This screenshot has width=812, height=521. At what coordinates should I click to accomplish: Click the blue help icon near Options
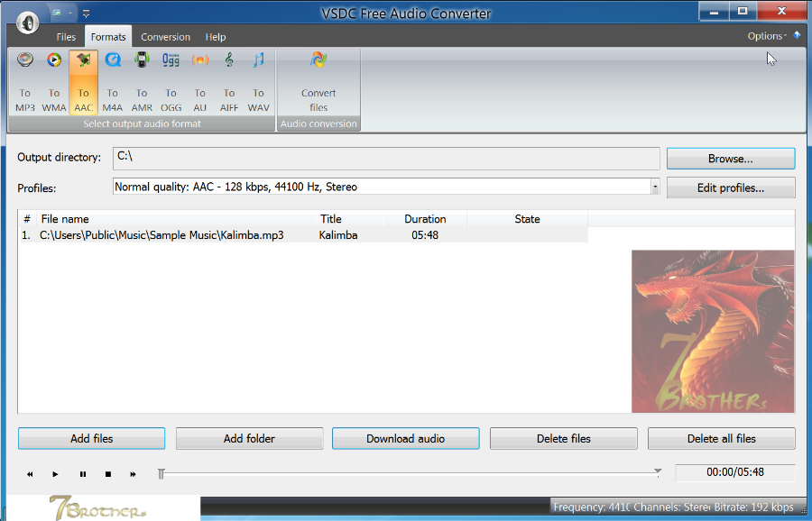pyautogui.click(x=797, y=35)
